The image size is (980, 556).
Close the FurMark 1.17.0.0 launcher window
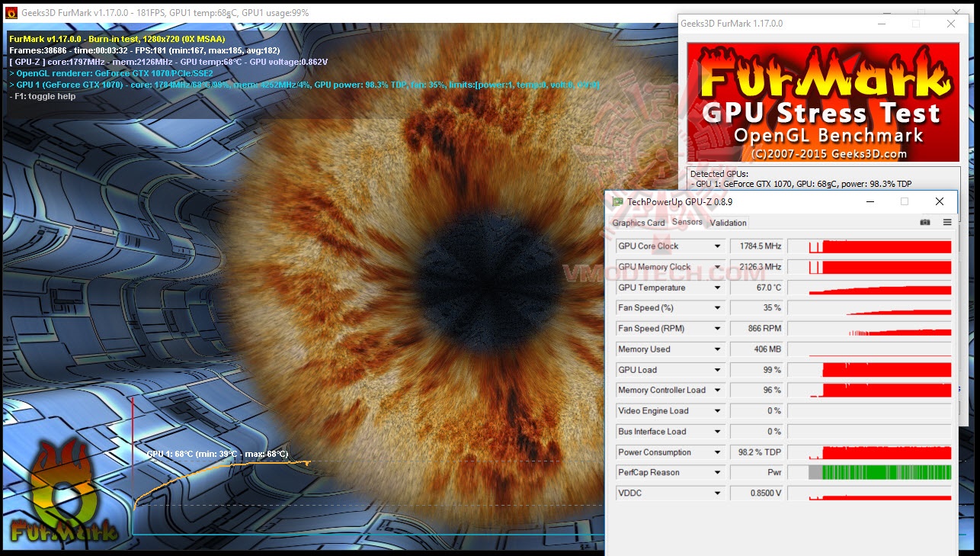tap(951, 24)
